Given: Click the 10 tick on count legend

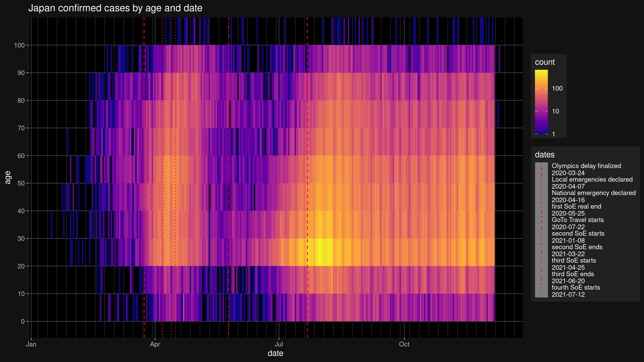Looking at the screenshot, I should point(555,111).
